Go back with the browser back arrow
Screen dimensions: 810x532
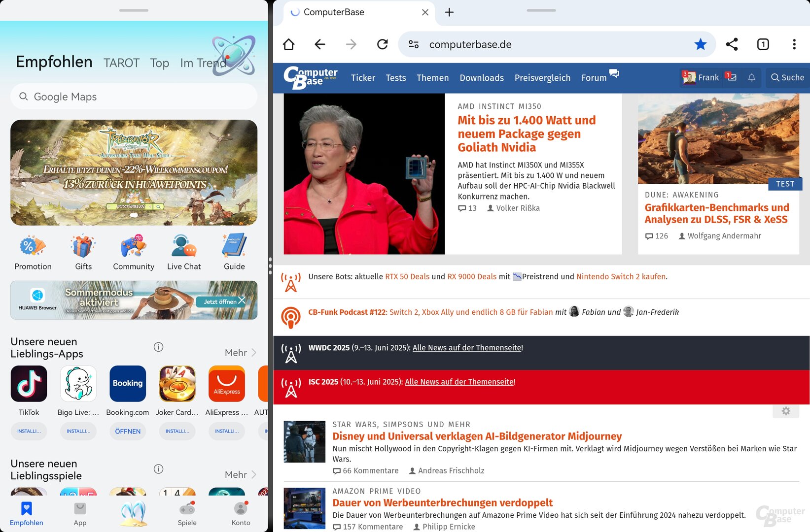click(x=320, y=44)
